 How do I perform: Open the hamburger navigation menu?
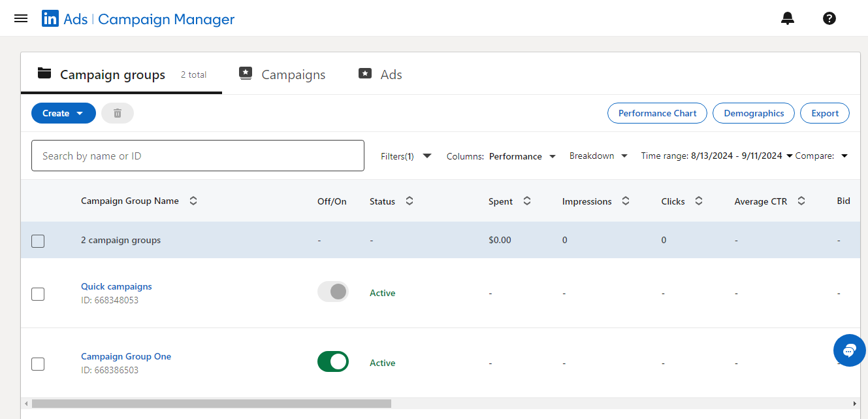tap(21, 18)
